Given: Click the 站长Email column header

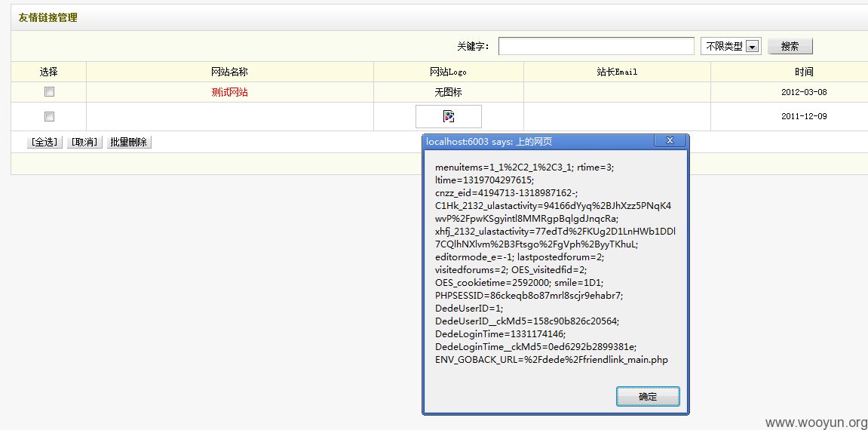Looking at the screenshot, I should (x=617, y=72).
